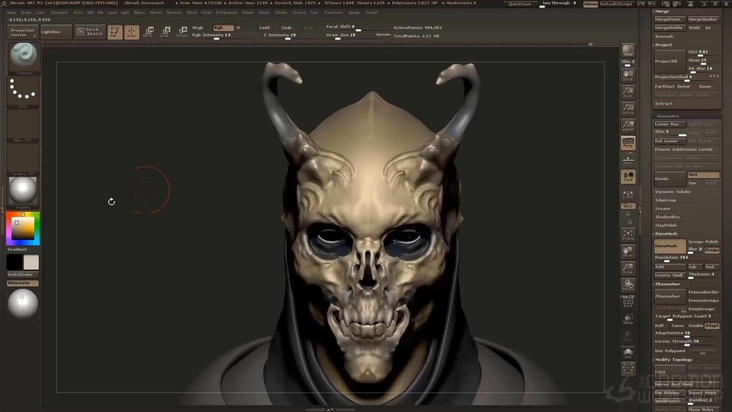
Task: Click the right-shelf Move view icon
Action: click(x=628, y=252)
